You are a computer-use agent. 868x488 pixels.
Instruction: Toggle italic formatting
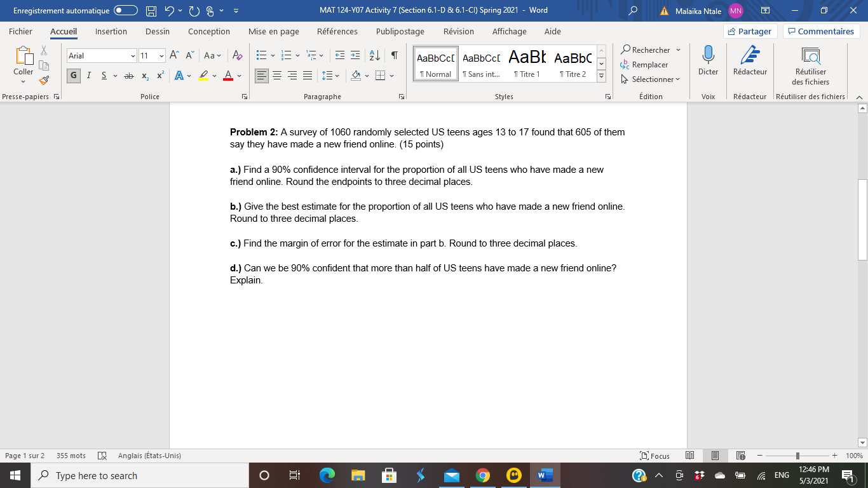[x=88, y=76]
